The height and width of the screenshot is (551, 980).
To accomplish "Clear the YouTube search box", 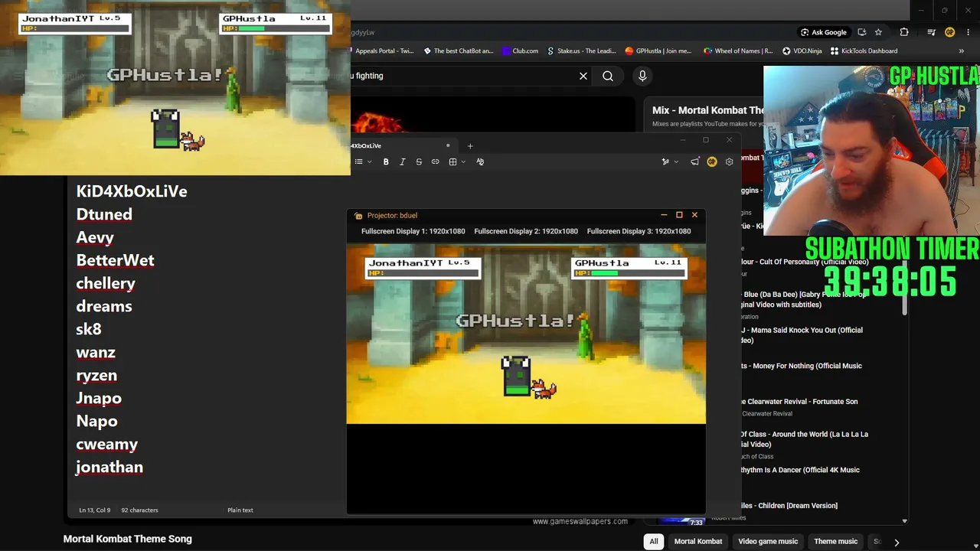I will coord(583,76).
